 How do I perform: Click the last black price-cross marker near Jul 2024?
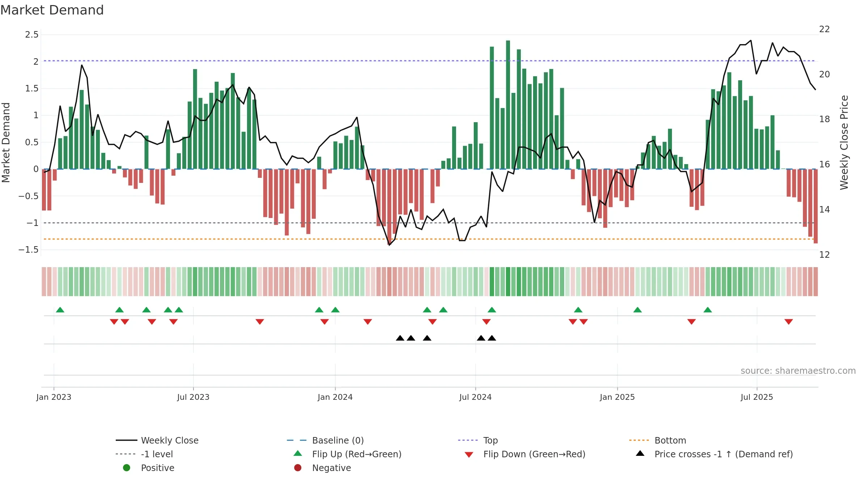tap(492, 338)
